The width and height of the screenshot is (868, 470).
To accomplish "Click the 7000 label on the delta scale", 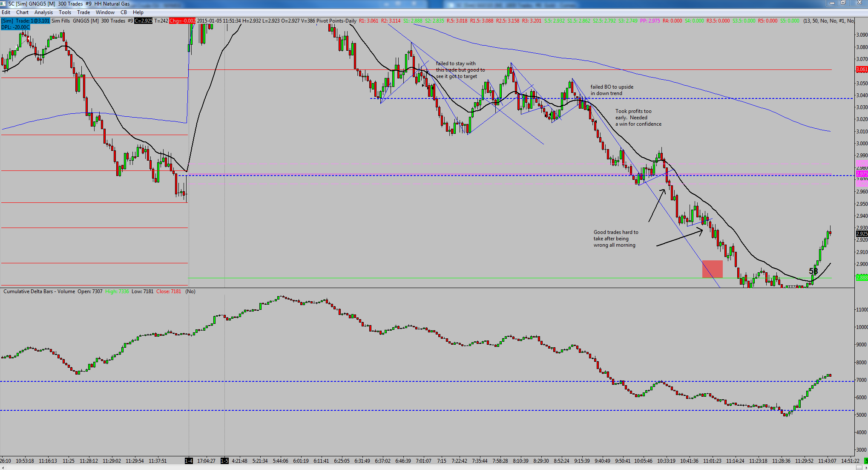I will (x=862, y=380).
